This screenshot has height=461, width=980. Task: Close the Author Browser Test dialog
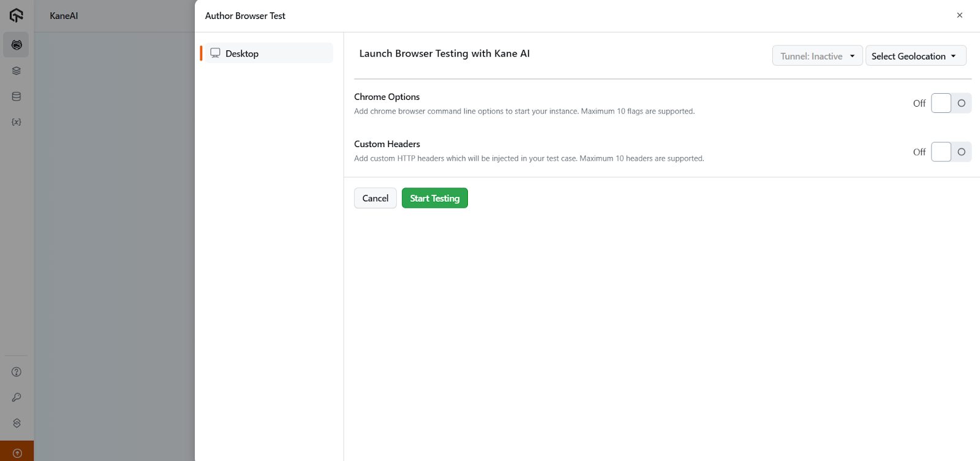click(960, 15)
